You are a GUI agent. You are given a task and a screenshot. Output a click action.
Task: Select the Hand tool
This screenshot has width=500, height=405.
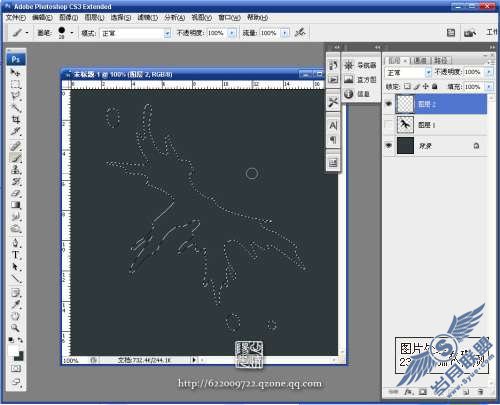(15, 316)
